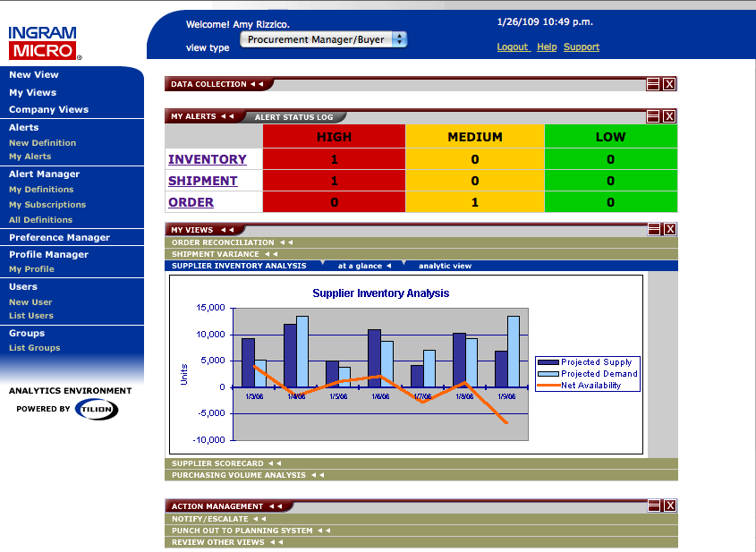Select the at a glance tab
The image size is (756, 552).
pyautogui.click(x=364, y=266)
